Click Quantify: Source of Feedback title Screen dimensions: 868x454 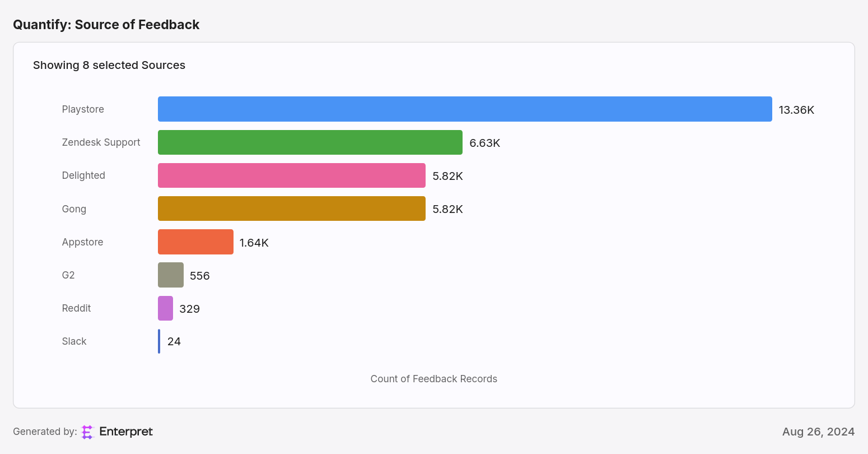pos(106,25)
